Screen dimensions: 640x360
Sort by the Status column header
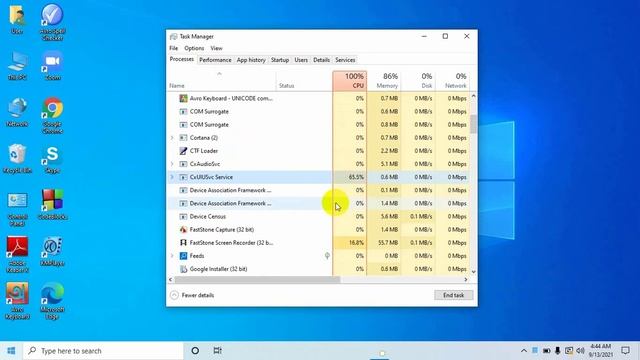[x=304, y=80]
